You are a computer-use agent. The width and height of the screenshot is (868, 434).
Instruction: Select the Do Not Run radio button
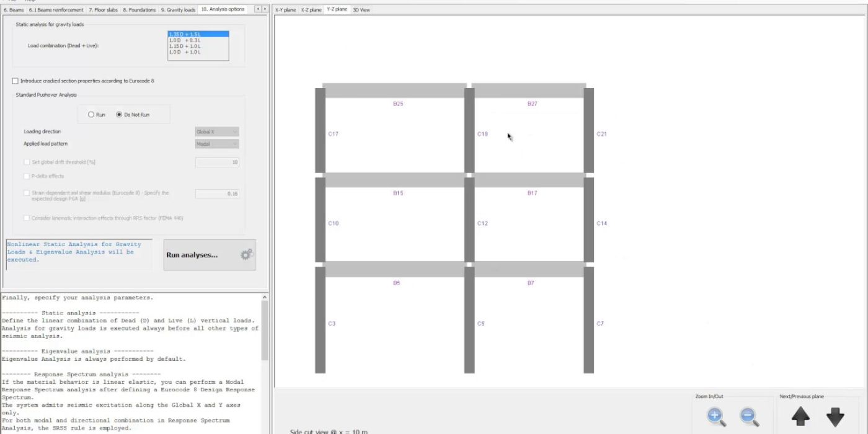(x=119, y=115)
